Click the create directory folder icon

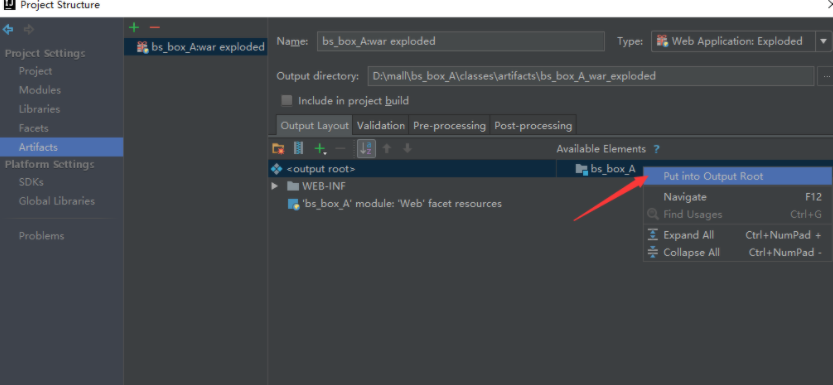pos(278,149)
